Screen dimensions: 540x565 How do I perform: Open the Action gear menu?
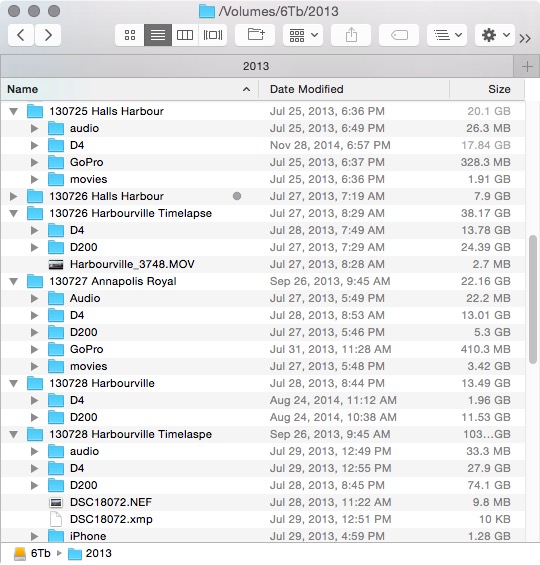coord(495,35)
